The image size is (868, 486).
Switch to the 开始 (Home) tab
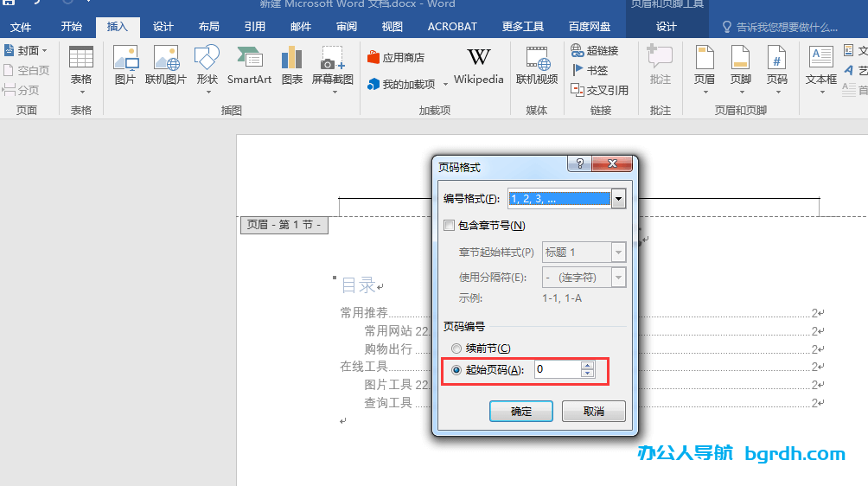click(x=72, y=27)
